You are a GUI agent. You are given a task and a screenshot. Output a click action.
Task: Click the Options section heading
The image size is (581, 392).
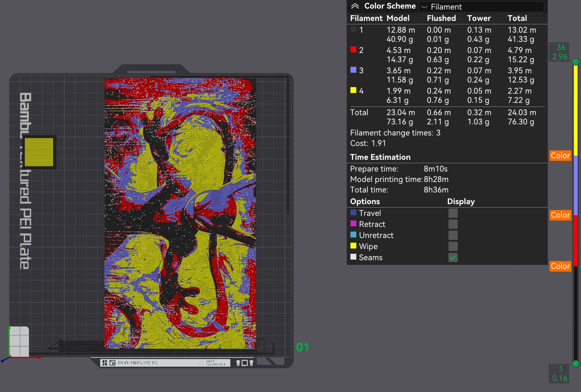pyautogui.click(x=365, y=201)
